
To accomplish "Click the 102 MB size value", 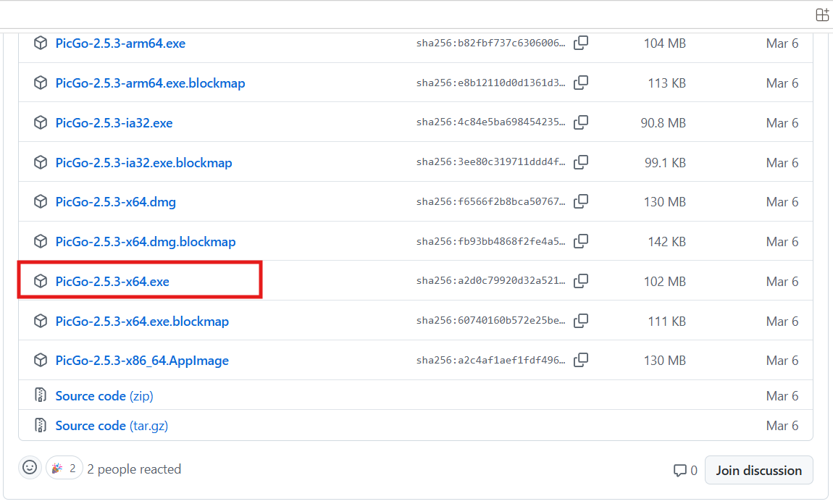I will [665, 282].
